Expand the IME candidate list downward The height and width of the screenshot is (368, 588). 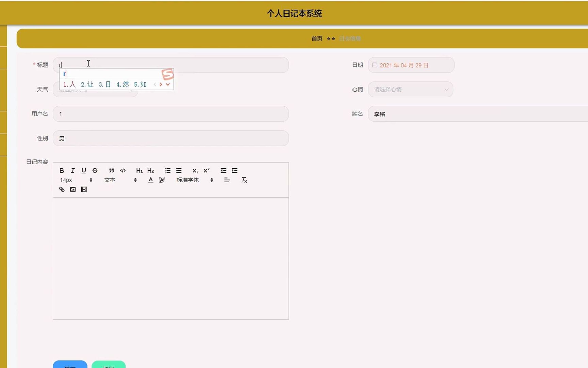pyautogui.click(x=168, y=84)
